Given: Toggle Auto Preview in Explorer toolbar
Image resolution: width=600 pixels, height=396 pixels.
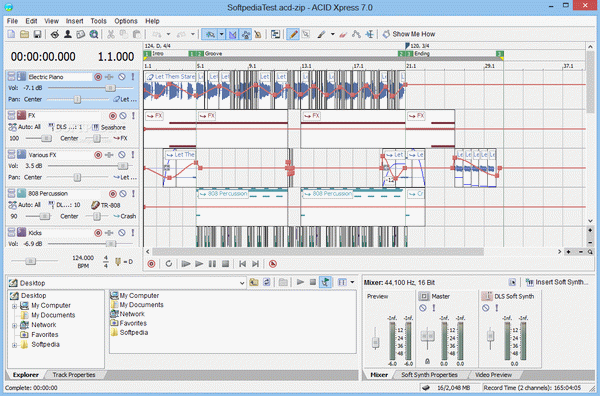Looking at the screenshot, I should pos(326,282).
